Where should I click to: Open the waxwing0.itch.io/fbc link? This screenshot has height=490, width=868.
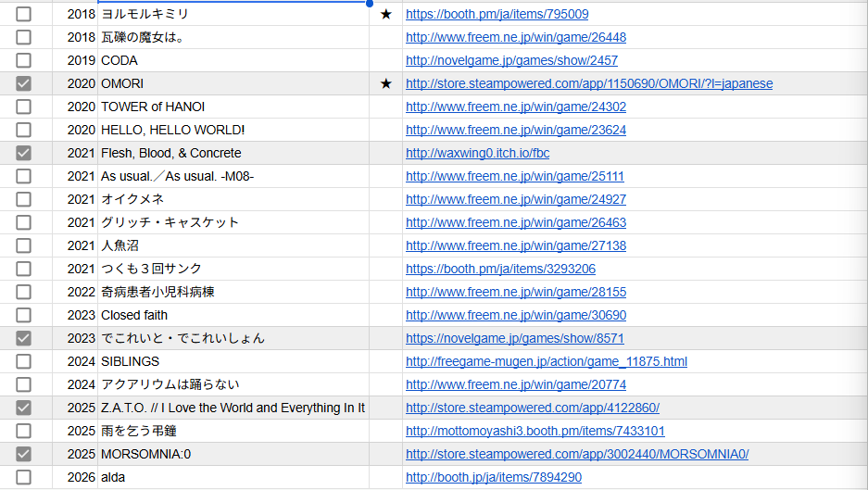pyautogui.click(x=477, y=154)
